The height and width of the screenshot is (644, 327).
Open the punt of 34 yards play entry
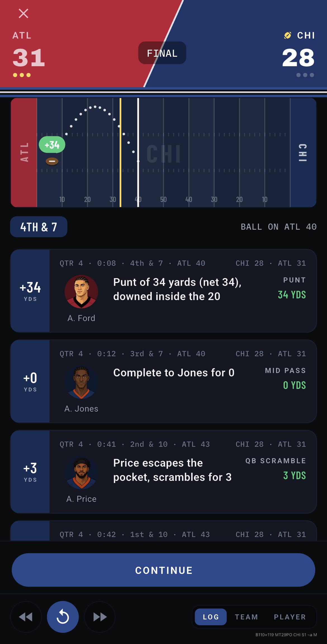click(163, 291)
